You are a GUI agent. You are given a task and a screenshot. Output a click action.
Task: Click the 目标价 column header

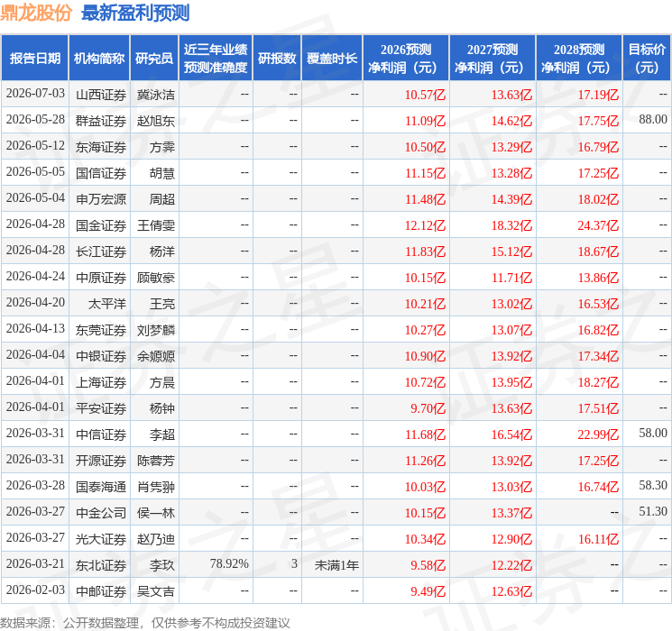tap(647, 59)
